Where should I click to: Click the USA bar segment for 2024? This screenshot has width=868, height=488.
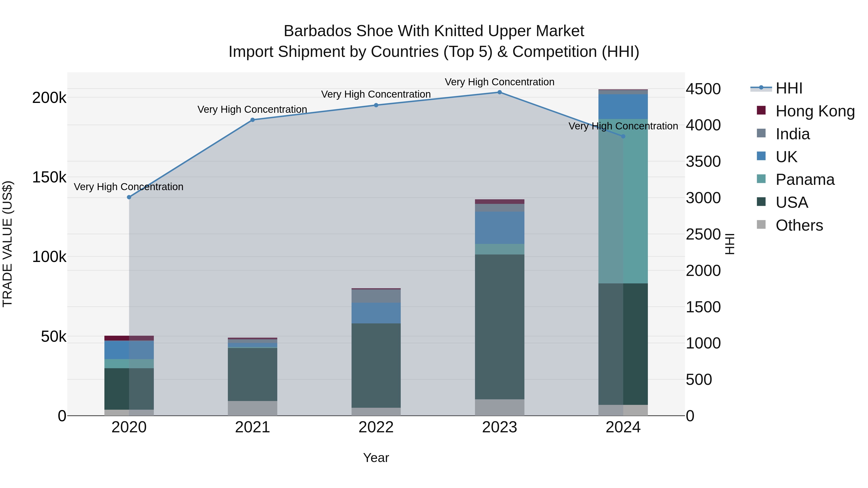click(x=623, y=344)
